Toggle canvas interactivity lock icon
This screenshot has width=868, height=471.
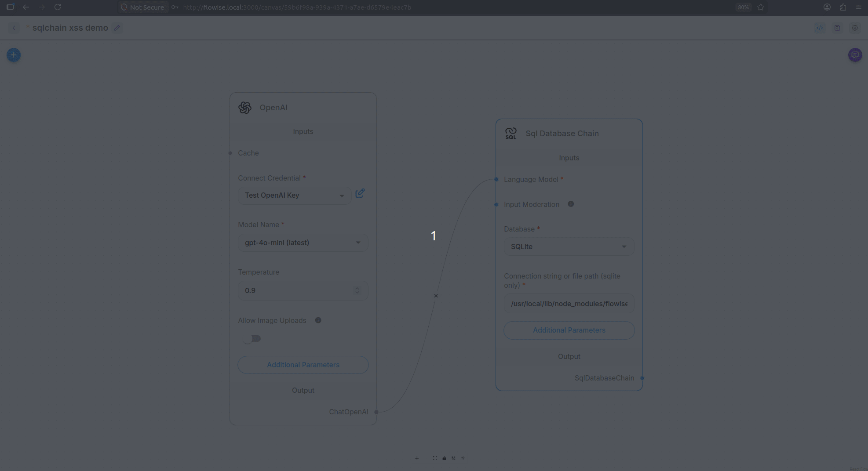tap(444, 458)
